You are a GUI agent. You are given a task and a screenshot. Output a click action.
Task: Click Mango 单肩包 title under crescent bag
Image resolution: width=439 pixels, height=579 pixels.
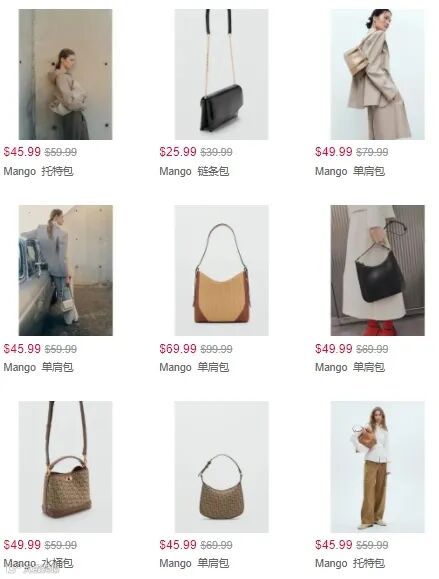click(x=194, y=563)
